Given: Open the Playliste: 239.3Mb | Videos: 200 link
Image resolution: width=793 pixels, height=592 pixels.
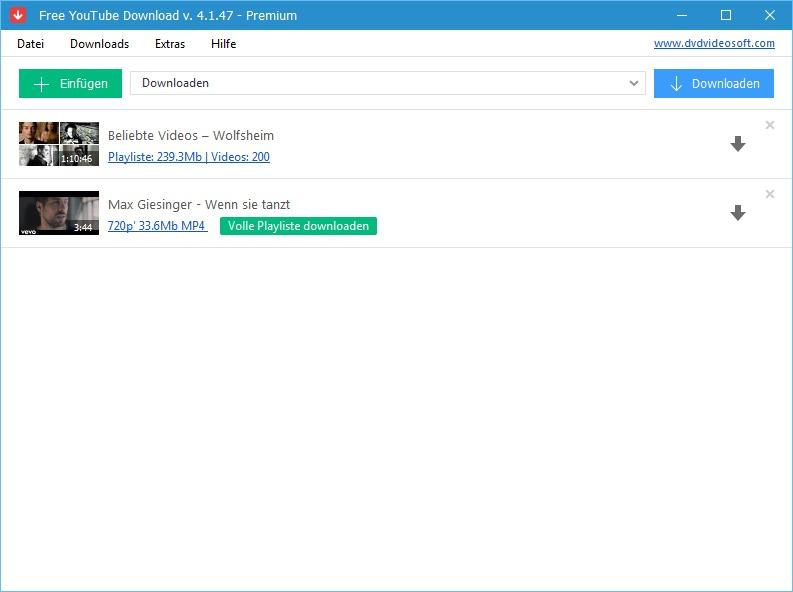Looking at the screenshot, I should point(189,157).
